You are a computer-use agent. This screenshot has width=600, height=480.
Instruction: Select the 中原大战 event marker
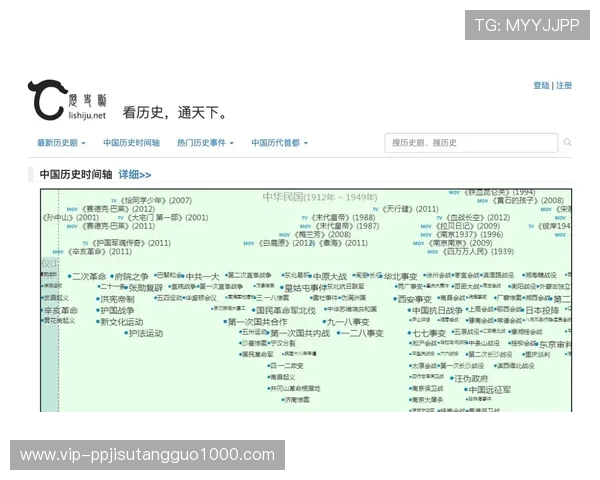330,276
